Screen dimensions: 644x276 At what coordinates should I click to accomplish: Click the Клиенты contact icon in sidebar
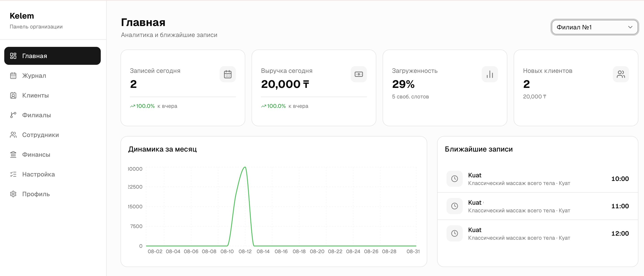pyautogui.click(x=13, y=95)
